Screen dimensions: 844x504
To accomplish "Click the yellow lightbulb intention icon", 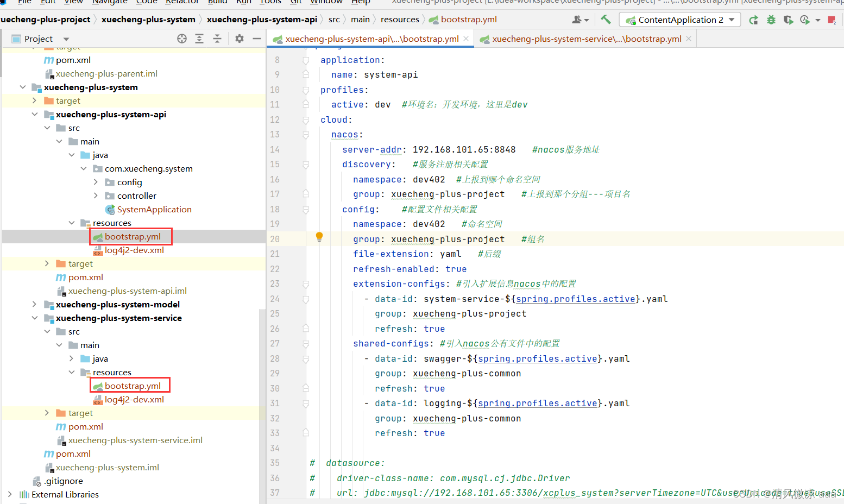I will (x=319, y=237).
